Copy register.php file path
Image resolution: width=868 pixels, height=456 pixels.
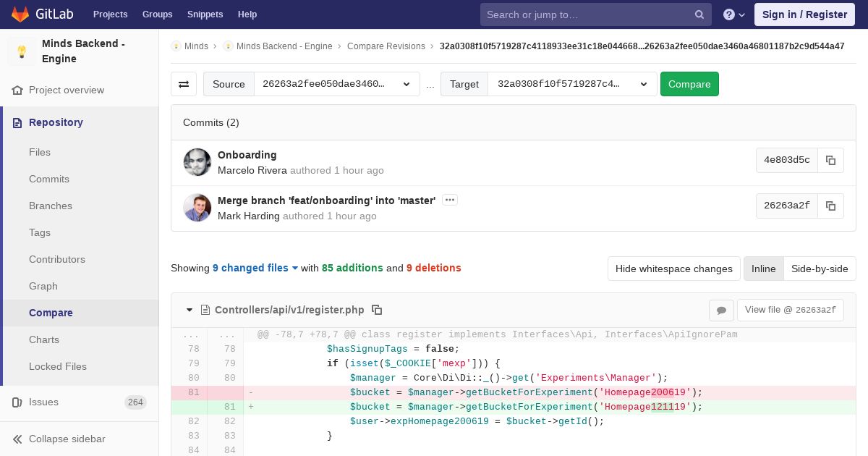click(x=377, y=310)
